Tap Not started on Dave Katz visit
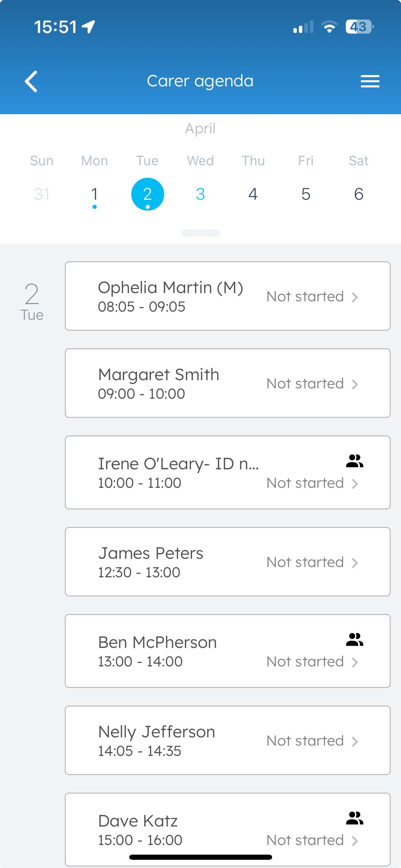The height and width of the screenshot is (868, 401). click(x=305, y=840)
